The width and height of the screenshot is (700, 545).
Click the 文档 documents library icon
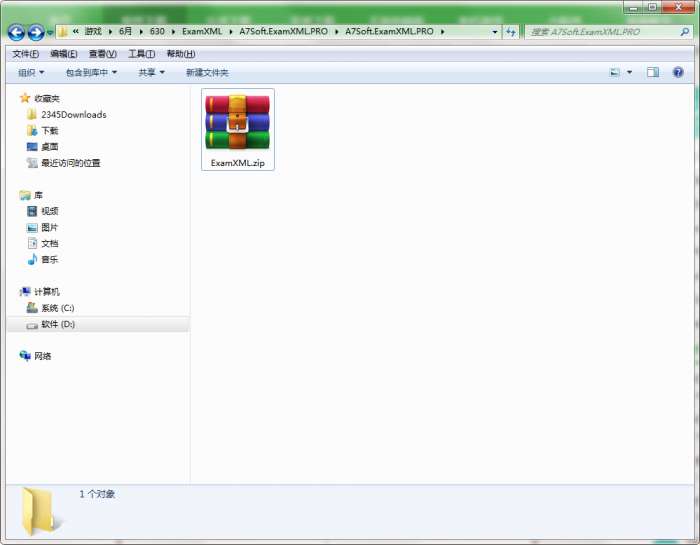[x=32, y=243]
